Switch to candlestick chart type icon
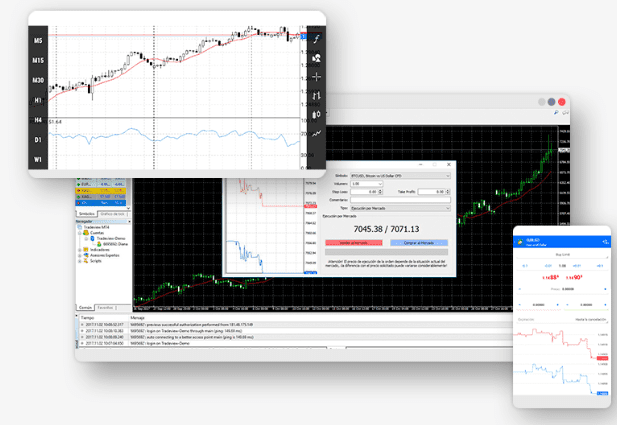The width and height of the screenshot is (617, 425). pos(316,115)
